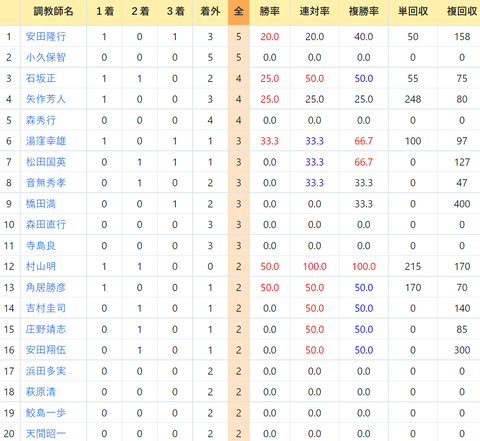Sort by 調教師名 column header
Image resolution: width=480 pixels, height=441 pixels.
[x=53, y=12]
